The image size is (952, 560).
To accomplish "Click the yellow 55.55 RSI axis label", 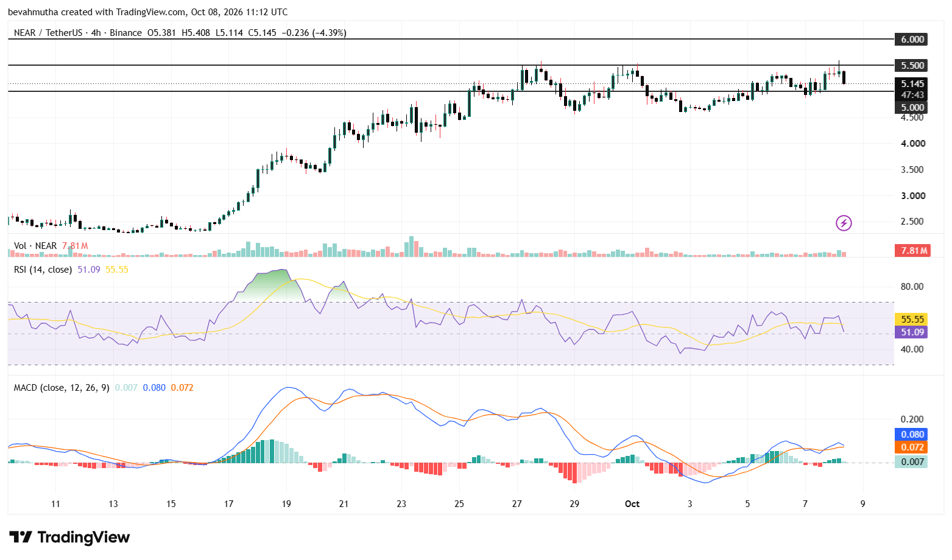I will tap(912, 320).
